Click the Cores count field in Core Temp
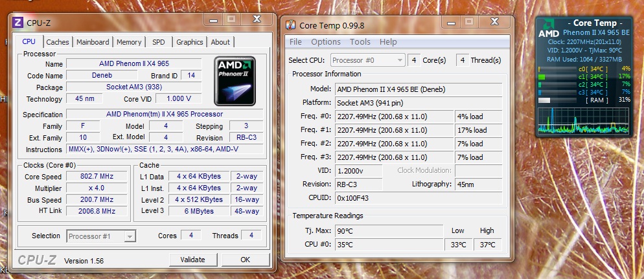 414,60
